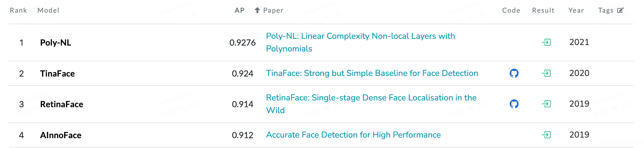Open the AInnoFace result entry icon
Screen dimensions: 644x148
pos(546,135)
